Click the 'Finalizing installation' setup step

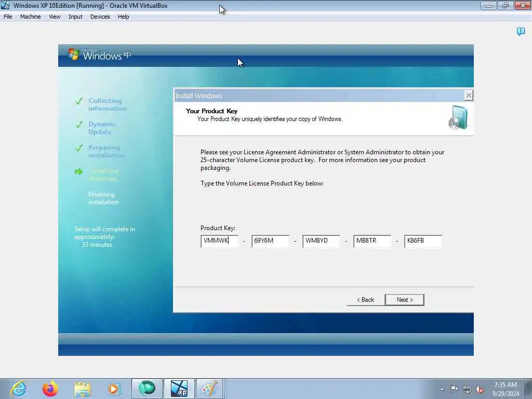coord(103,198)
